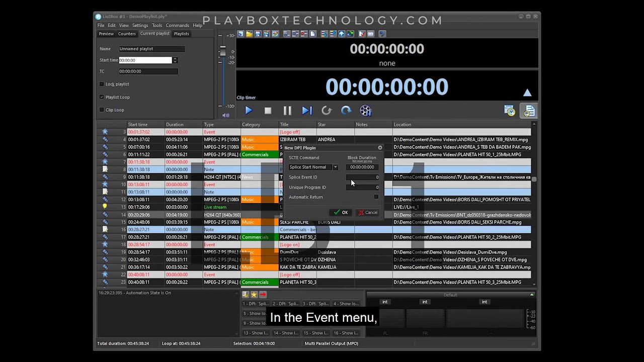Click the film clip icon on row 9
Image resolution: width=644 pixels, height=362 pixels.
[105, 177]
